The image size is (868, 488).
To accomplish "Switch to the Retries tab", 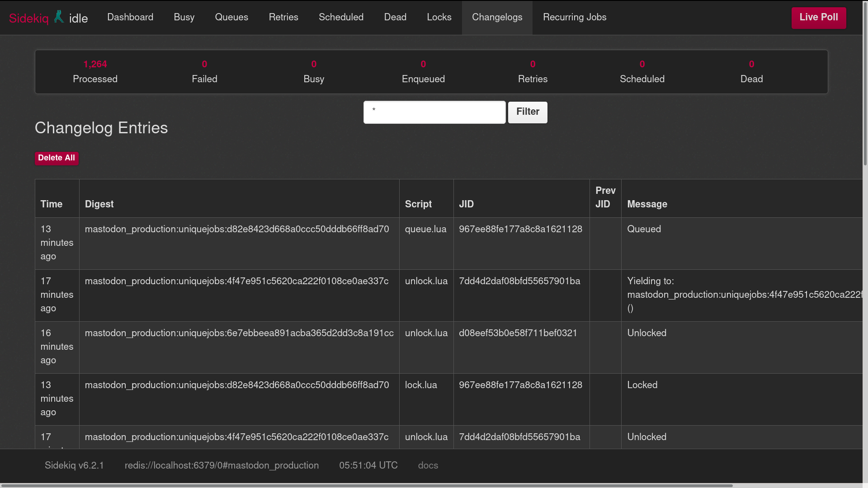I will tap(283, 17).
